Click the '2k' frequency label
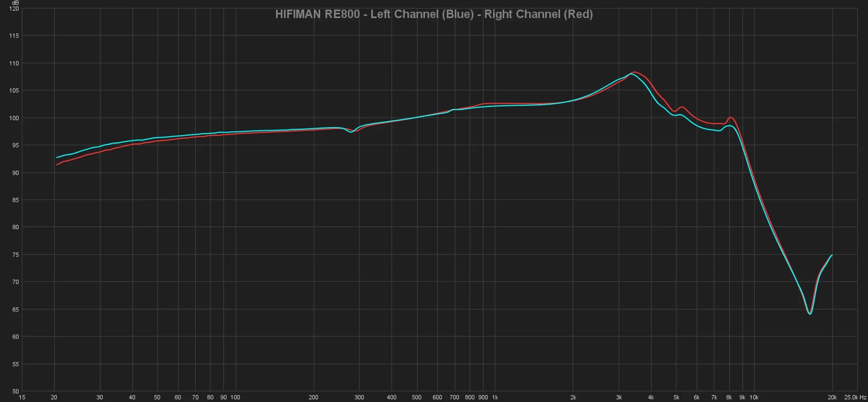868x402 pixels. coord(573,397)
